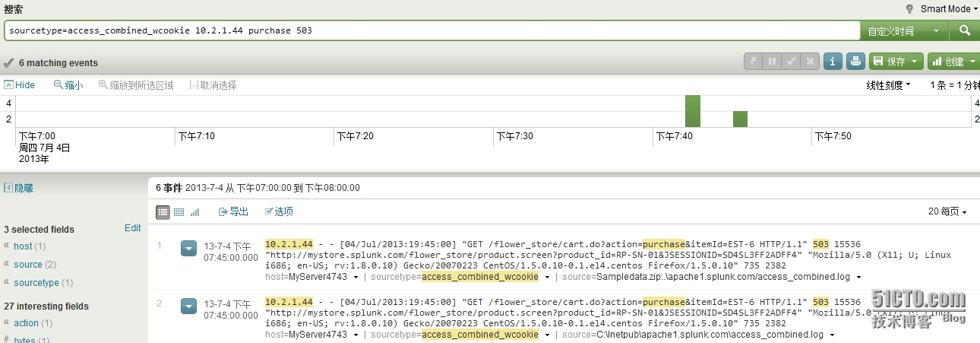980x343 pixels.
Task: Select the shorter green bar at 下午7:45
Action: pos(740,119)
